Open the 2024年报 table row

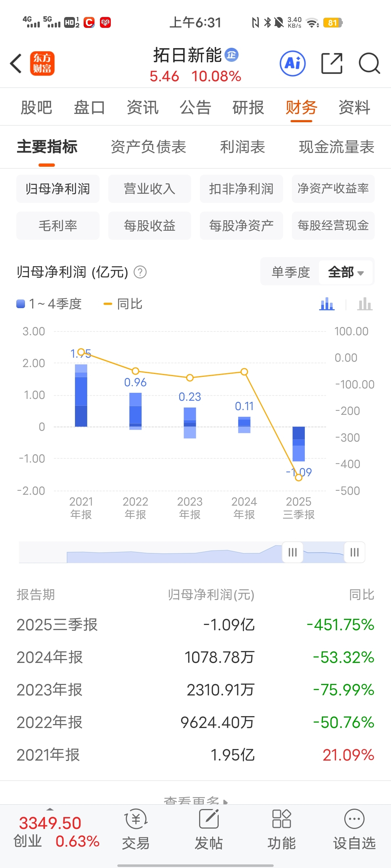195,658
